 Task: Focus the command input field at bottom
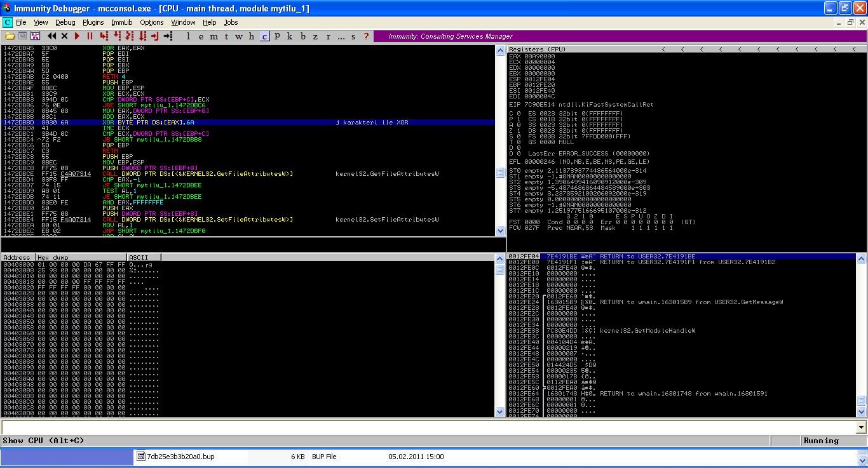[429, 428]
